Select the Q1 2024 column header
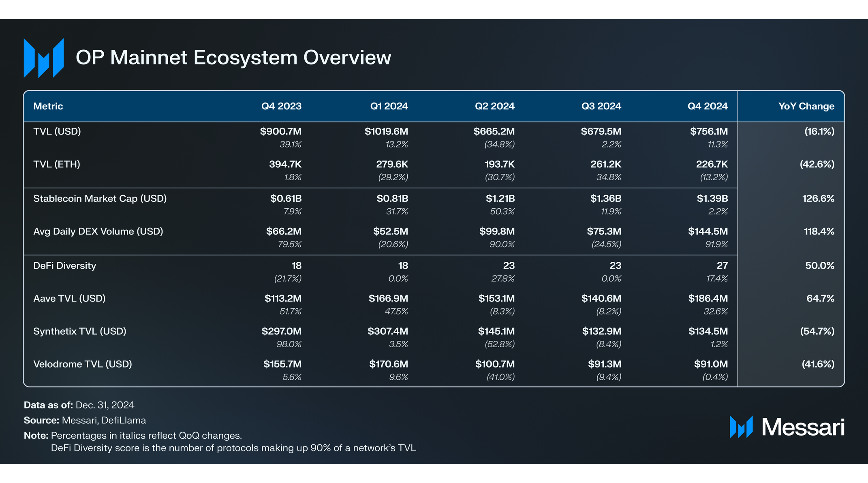Viewport: 868px width, 483px height. point(389,106)
